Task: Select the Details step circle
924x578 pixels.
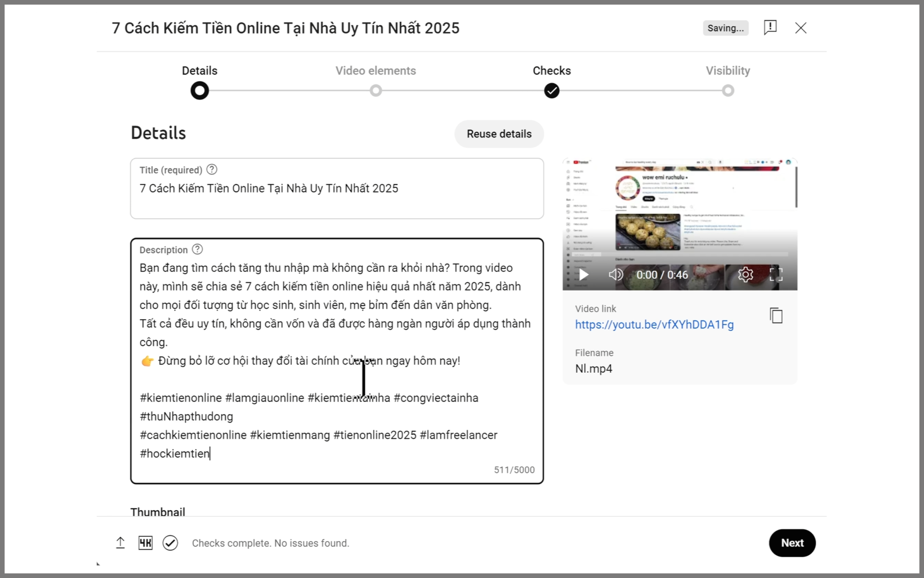Action: [200, 91]
